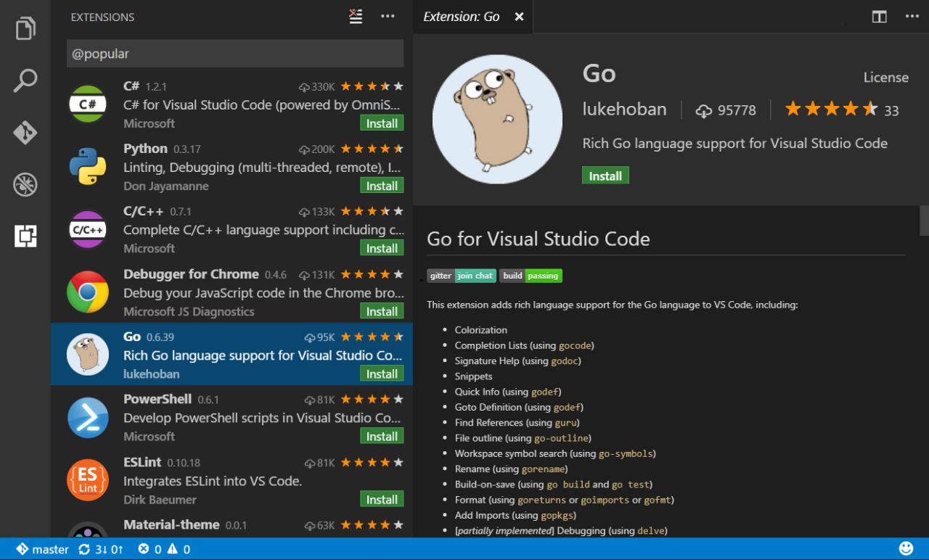Click the Install button in Go details header
929x560 pixels.
(605, 176)
